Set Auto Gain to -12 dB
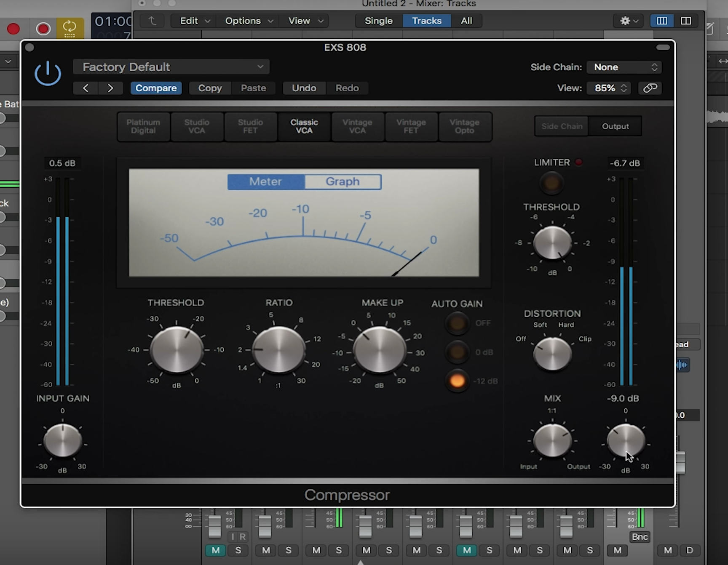 click(x=456, y=381)
